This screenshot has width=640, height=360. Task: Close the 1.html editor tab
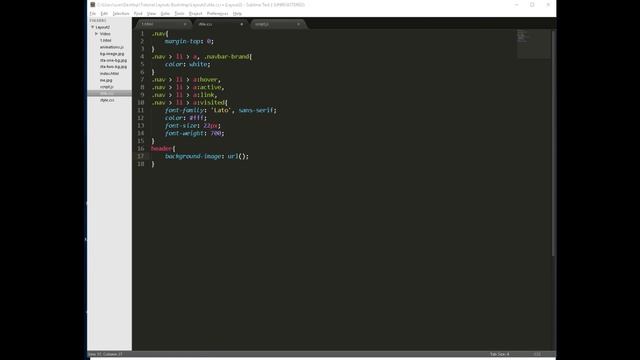185,24
